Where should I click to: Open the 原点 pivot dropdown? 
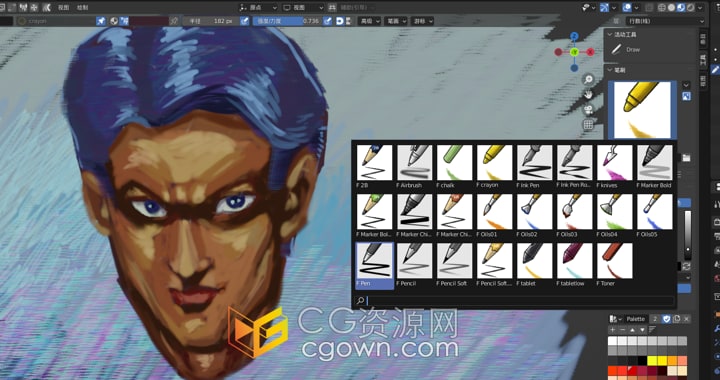tap(259, 8)
